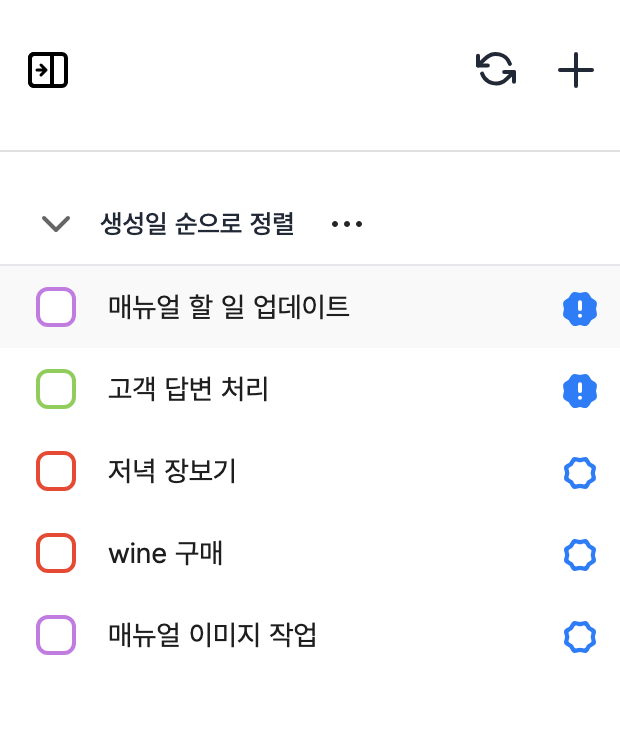This screenshot has width=620, height=734.
Task: Click the 생성일 순으로 정렬 sort label
Action: click(x=197, y=224)
